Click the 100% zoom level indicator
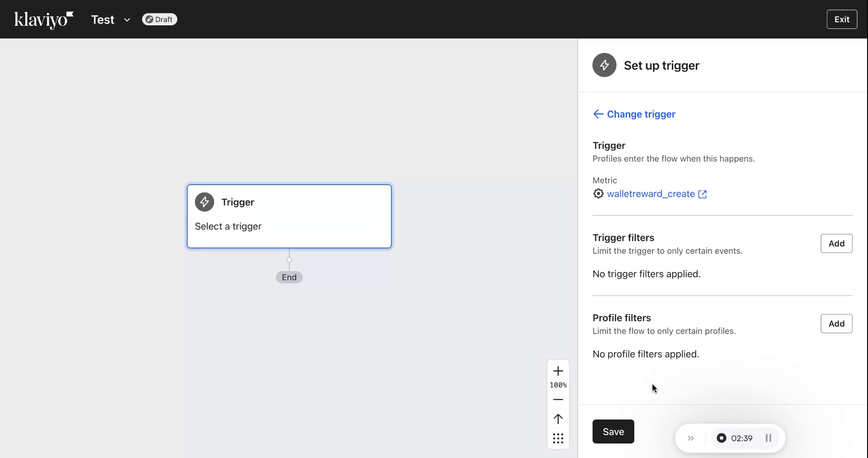Screen dimensions: 868x458 pos(558,385)
